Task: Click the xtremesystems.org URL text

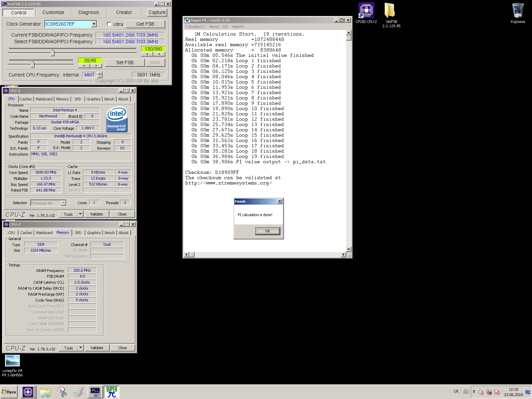Action: 228,183
